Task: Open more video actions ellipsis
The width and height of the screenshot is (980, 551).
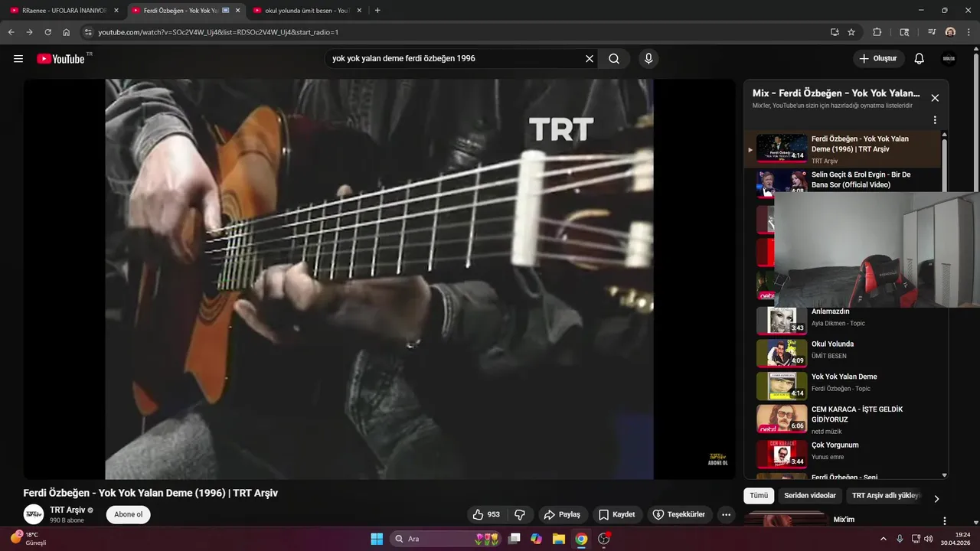Action: (x=727, y=515)
